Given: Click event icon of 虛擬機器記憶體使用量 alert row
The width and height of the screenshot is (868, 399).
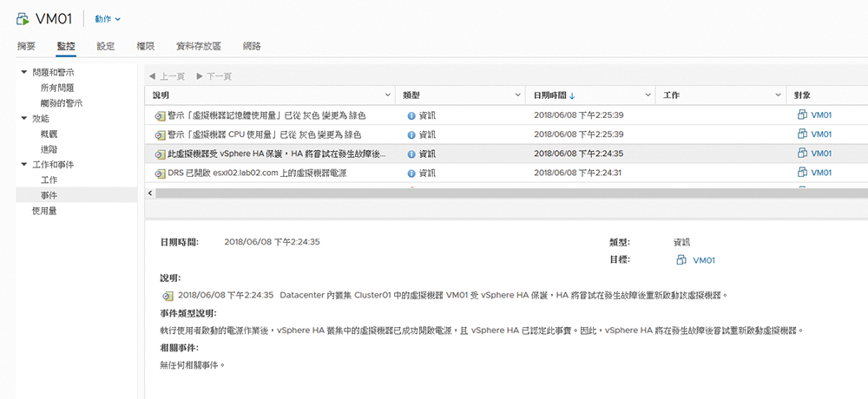Looking at the screenshot, I should (160, 115).
